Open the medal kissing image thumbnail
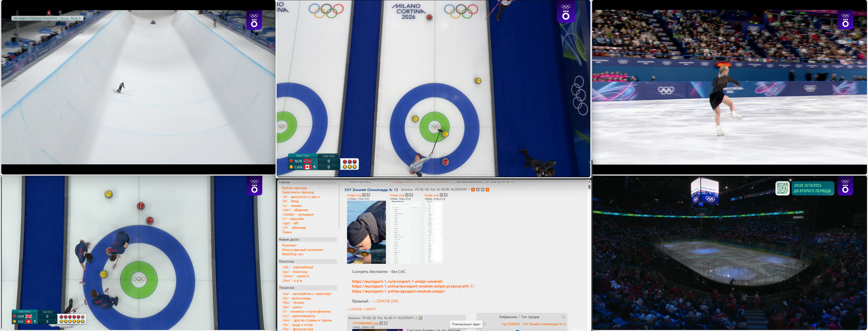The image size is (868, 331). pyautogui.click(x=366, y=232)
